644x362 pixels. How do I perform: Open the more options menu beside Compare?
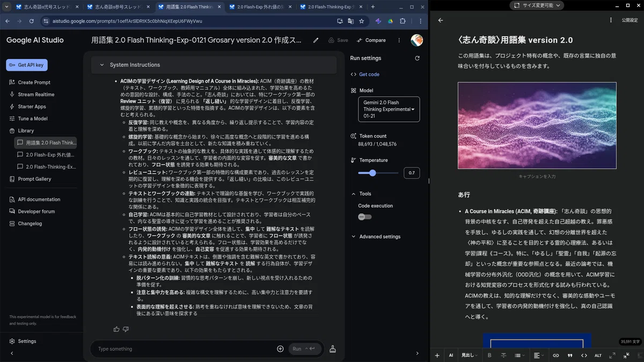(x=399, y=40)
